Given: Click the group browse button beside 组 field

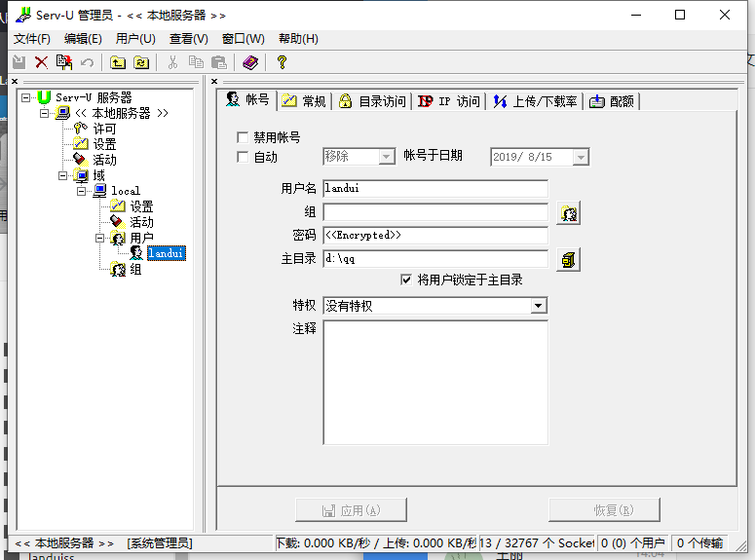Looking at the screenshot, I should [568, 213].
